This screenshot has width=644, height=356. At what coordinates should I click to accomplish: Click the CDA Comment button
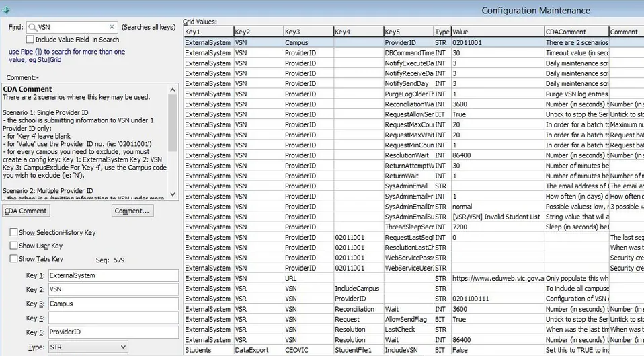[26, 211]
